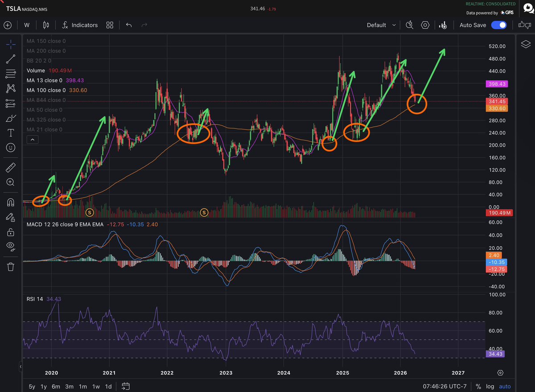Delete drawings with trash icon
Viewport: 535px width, 392px height.
(11, 267)
